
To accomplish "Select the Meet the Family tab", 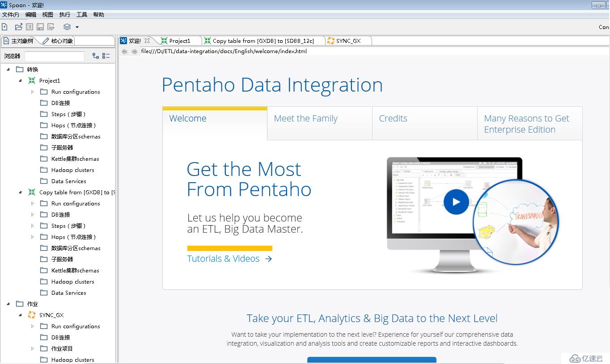I will click(x=320, y=123).
